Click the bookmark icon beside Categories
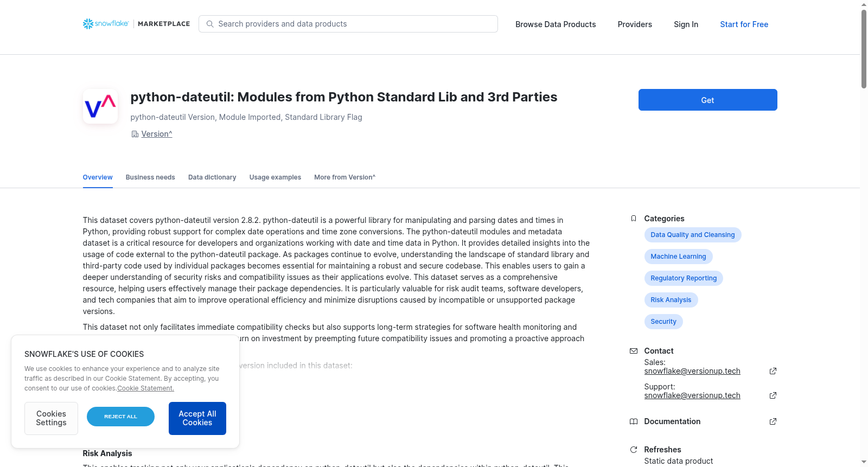The image size is (868, 467). [633, 219]
